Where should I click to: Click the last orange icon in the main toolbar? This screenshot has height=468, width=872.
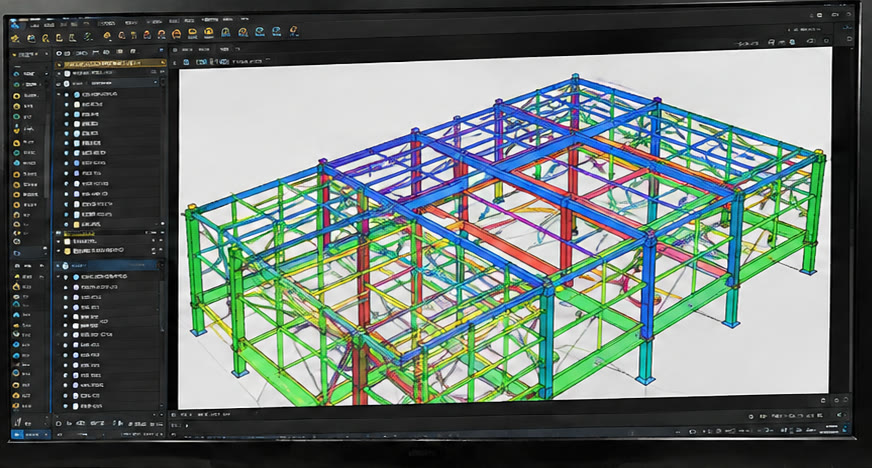(294, 31)
